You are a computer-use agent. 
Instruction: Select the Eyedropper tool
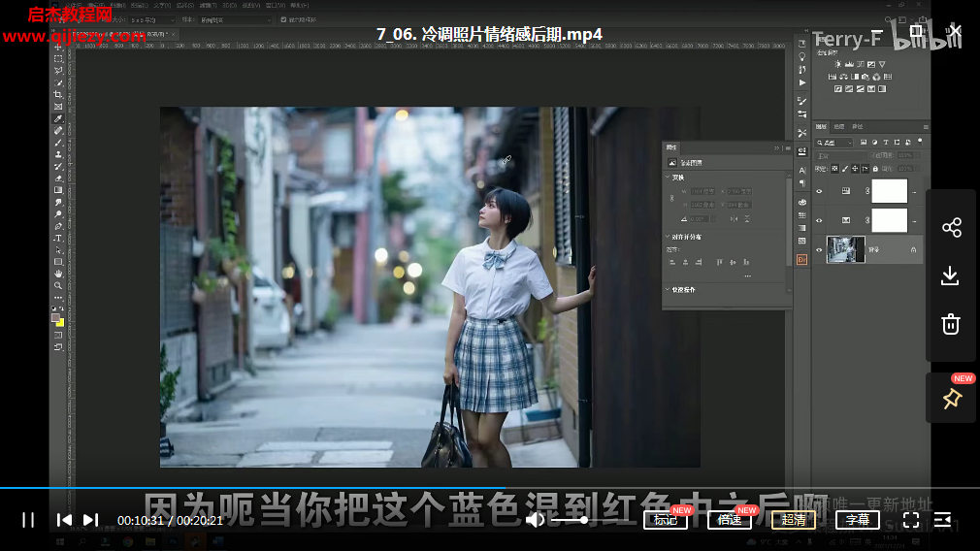coord(58,118)
